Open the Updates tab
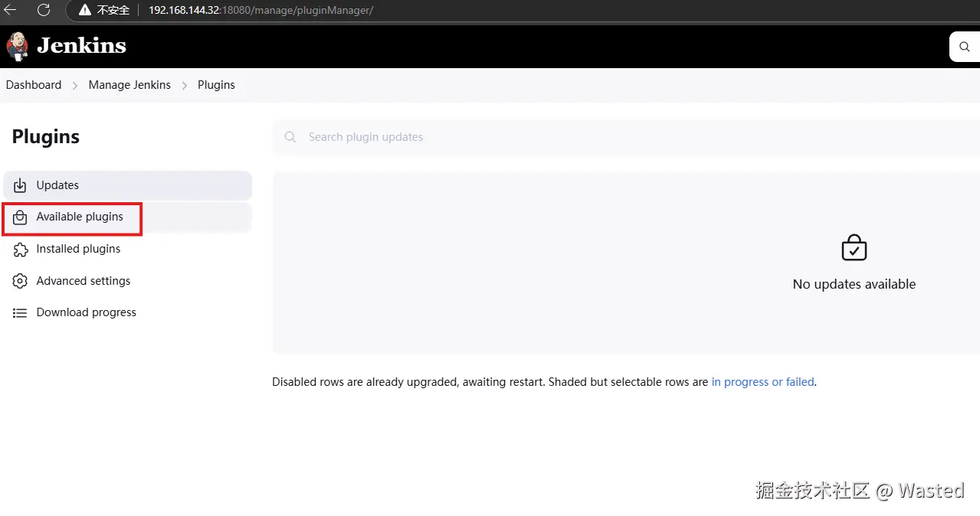980x516 pixels. [x=127, y=185]
